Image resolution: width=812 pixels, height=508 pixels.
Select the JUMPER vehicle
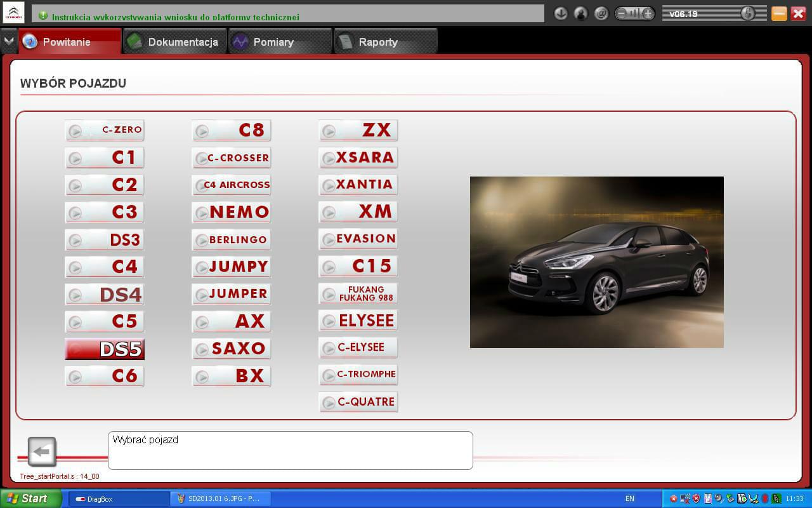click(232, 294)
